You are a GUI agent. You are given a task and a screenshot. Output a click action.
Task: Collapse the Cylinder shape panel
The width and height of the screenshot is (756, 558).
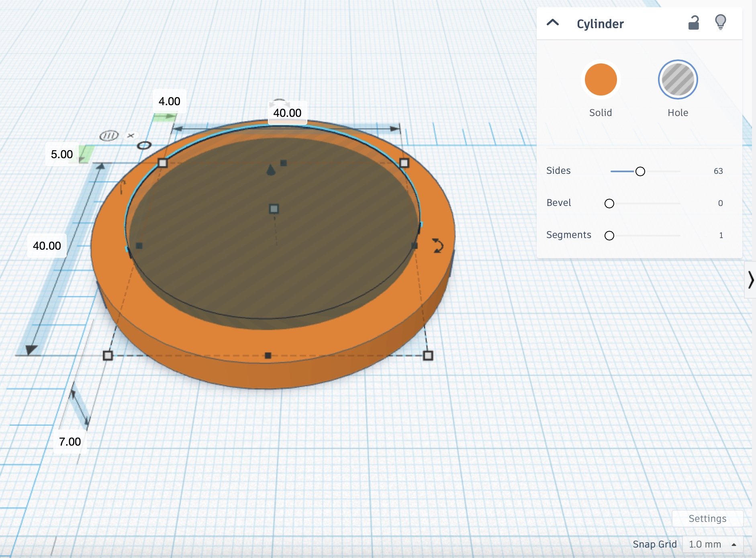(553, 23)
